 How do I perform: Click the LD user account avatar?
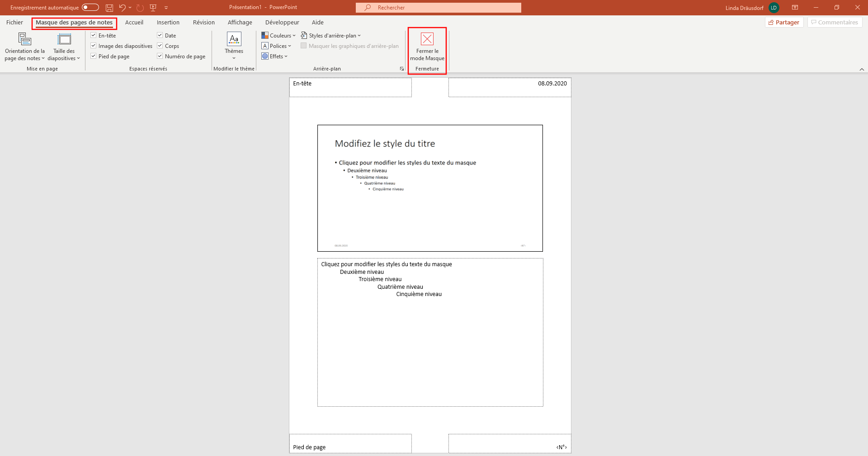tap(774, 8)
